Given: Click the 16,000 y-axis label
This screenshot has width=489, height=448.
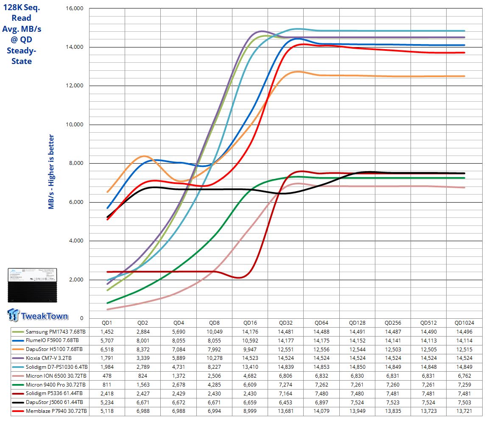Looking at the screenshot, I should 75,8.
